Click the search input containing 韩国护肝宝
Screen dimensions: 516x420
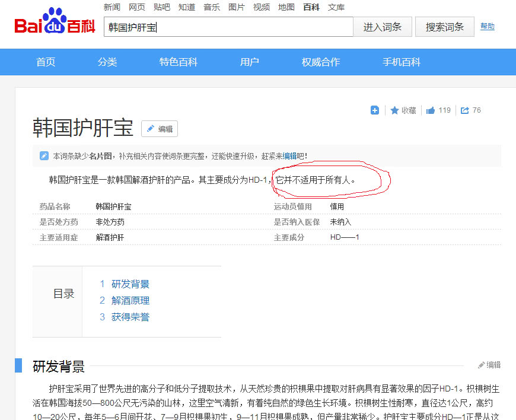coord(228,27)
